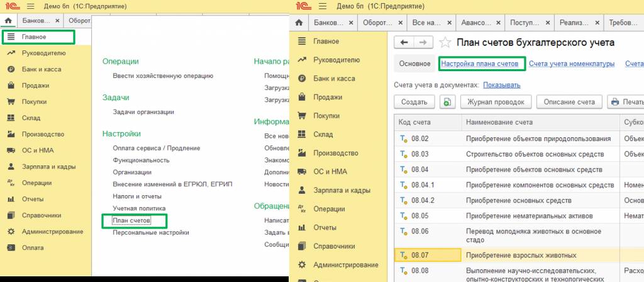Click Операции Дт/Кт icon in left window
Screen dimensions: 644x282
click(x=11, y=183)
